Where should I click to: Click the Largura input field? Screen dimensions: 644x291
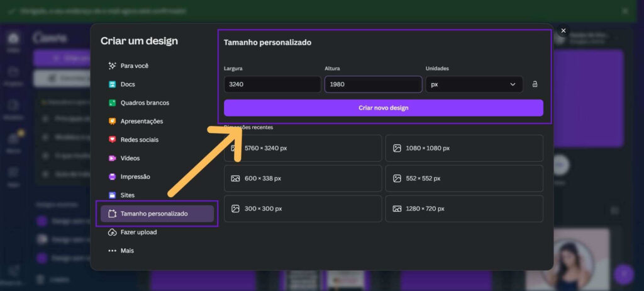[x=272, y=84]
